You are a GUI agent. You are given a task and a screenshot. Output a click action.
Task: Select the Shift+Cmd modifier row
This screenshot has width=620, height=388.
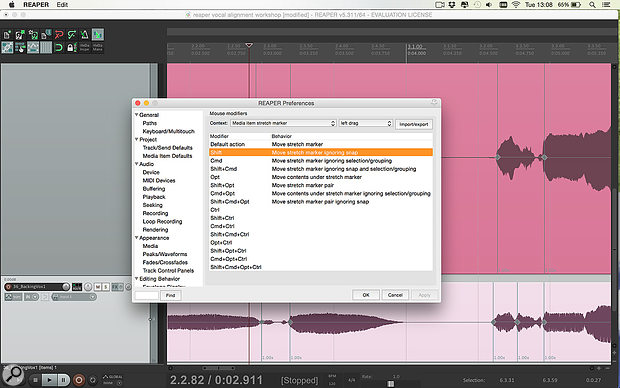pos(321,169)
